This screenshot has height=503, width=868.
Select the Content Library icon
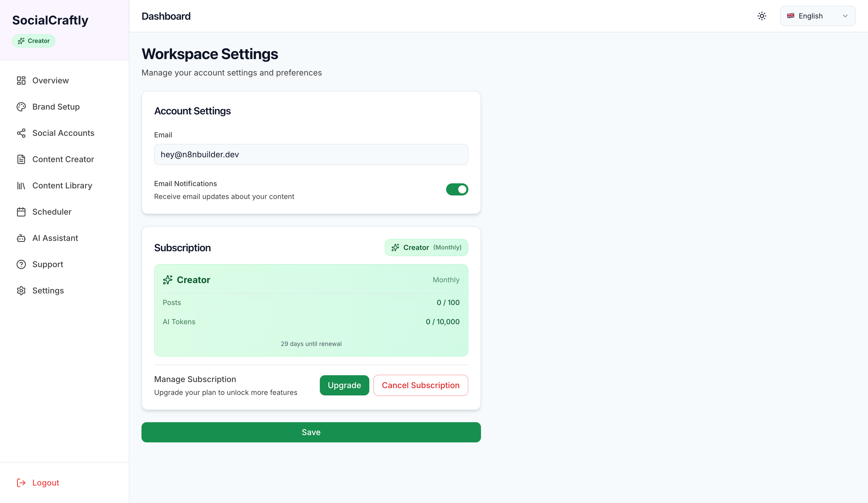(x=21, y=185)
